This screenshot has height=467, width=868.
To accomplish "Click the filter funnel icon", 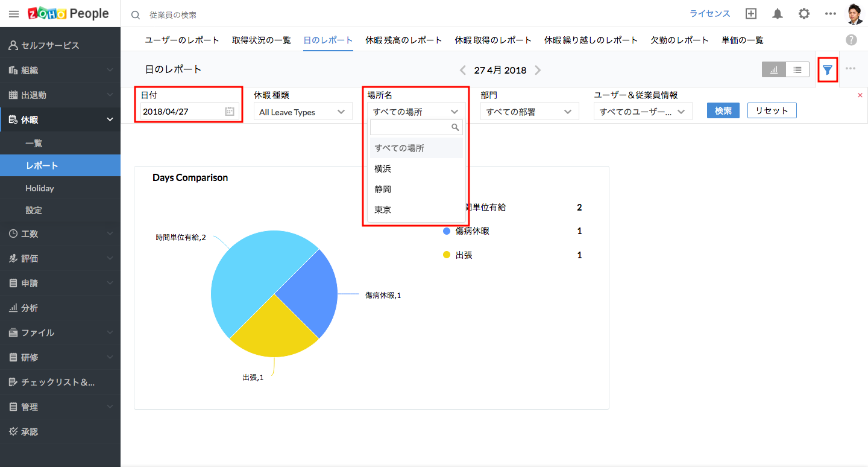I will click(x=828, y=70).
